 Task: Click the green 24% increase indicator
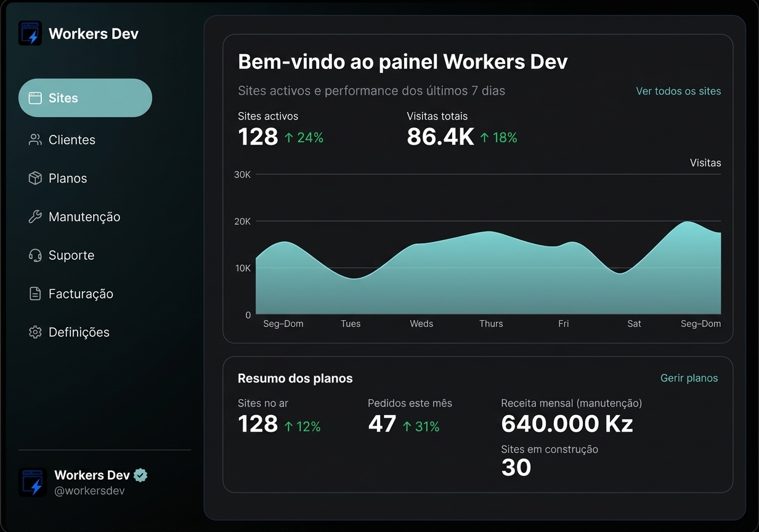point(304,137)
